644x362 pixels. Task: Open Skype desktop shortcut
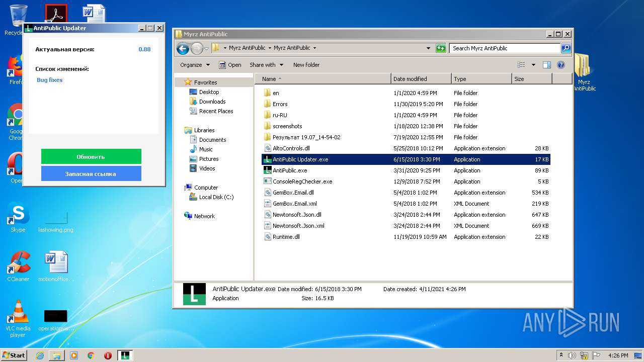[18, 217]
